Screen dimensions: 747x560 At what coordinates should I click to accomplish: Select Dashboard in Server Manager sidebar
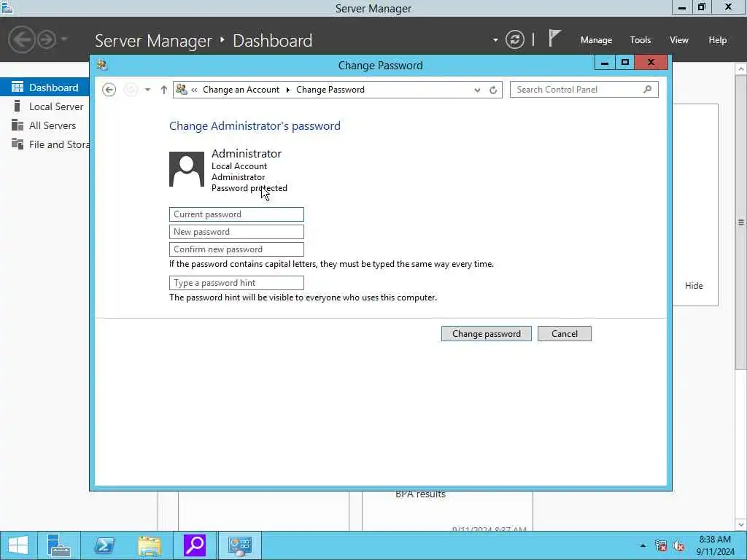[x=44, y=87]
